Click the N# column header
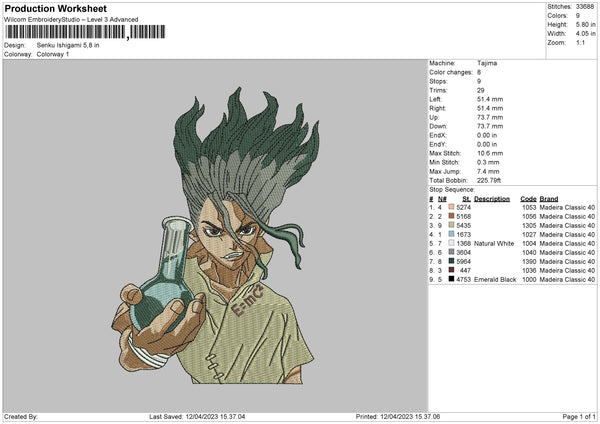Viewport: 600px width, 424px height. pyautogui.click(x=442, y=199)
